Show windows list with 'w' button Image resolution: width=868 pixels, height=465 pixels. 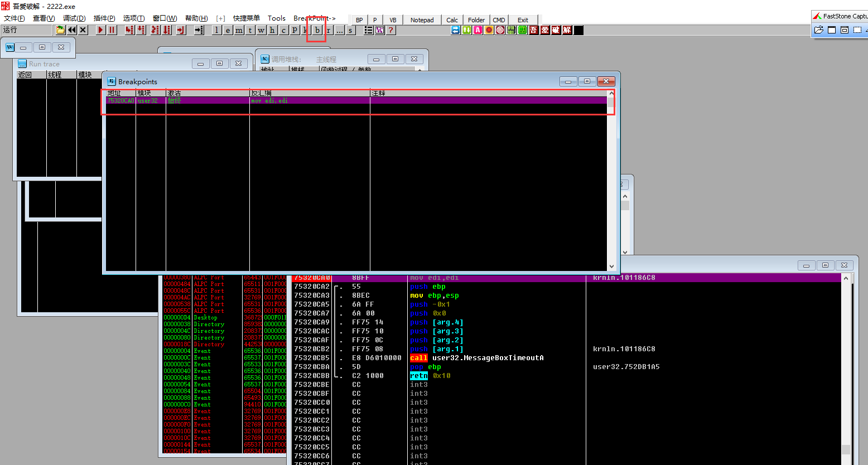pyautogui.click(x=261, y=30)
